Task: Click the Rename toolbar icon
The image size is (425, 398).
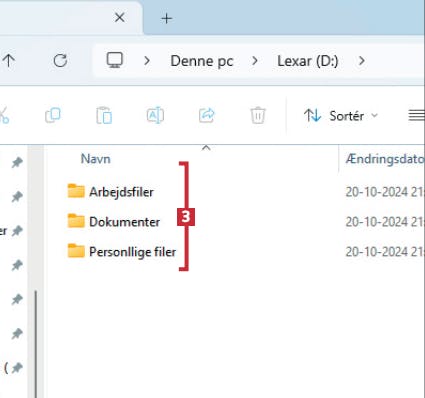Action: (155, 115)
